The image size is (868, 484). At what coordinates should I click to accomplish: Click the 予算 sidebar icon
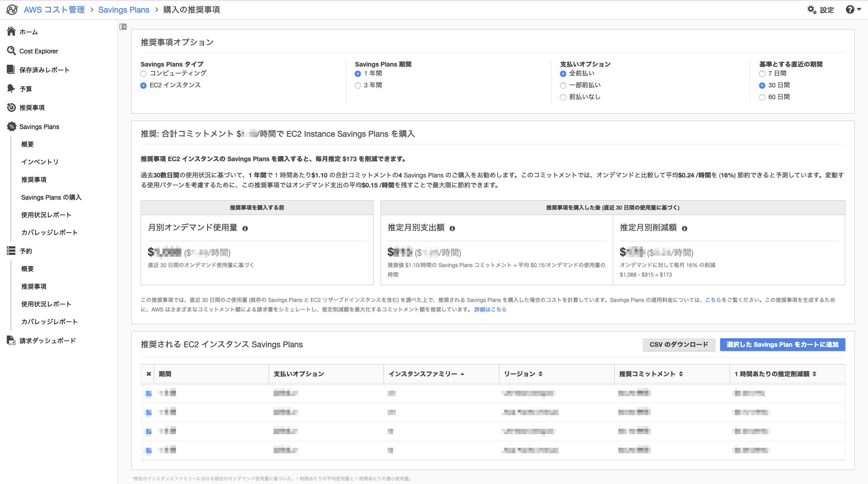click(11, 89)
